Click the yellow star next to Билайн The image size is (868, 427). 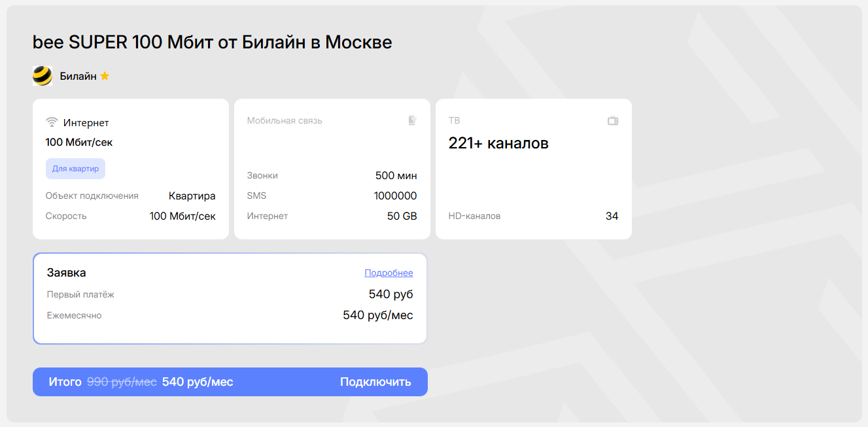click(x=105, y=76)
